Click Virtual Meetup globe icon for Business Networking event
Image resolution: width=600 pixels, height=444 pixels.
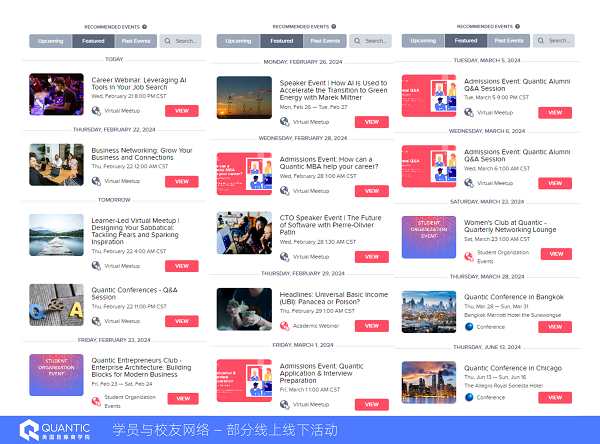(x=96, y=181)
